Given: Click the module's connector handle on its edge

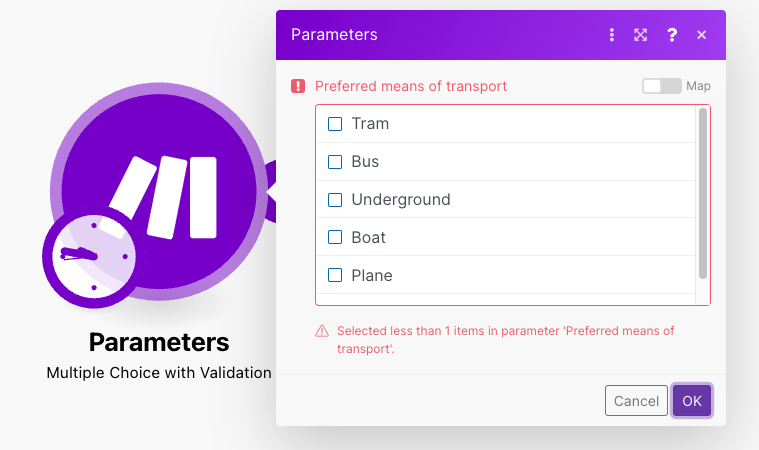Looking at the screenshot, I should 271,192.
